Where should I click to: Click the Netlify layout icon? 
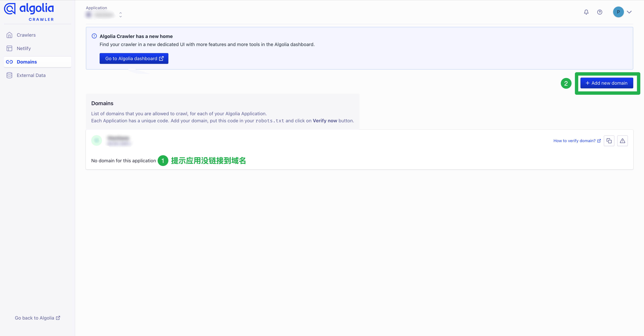[x=10, y=49]
